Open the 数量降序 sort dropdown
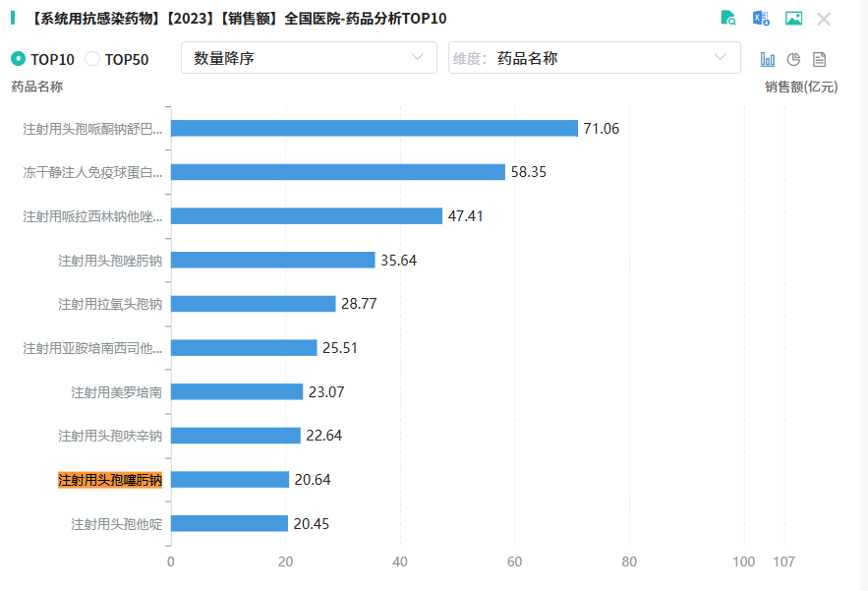The width and height of the screenshot is (868, 591). 309,58
